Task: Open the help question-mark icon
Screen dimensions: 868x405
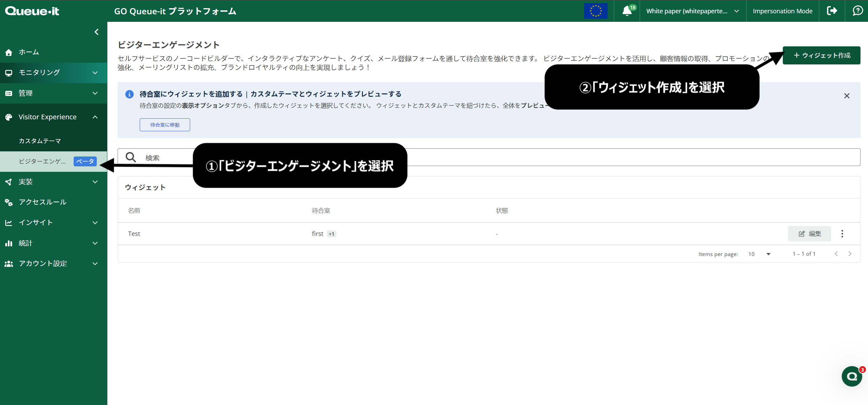Action: (x=857, y=11)
